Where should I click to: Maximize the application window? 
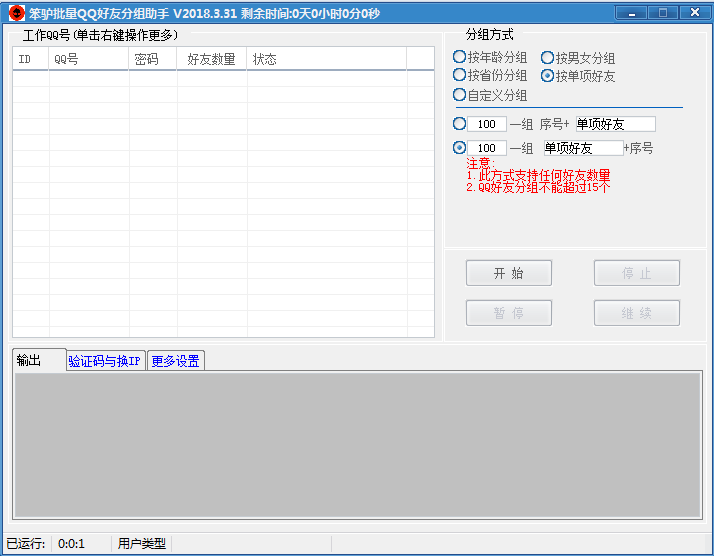pos(663,13)
